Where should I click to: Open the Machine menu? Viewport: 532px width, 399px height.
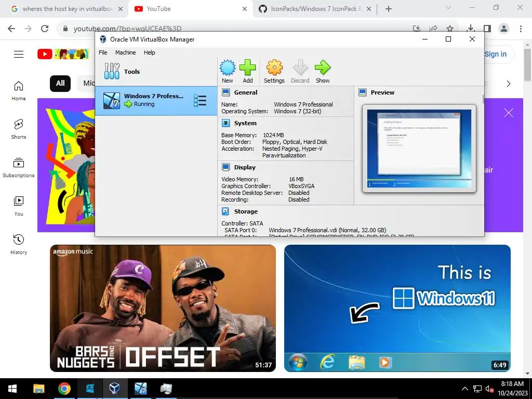tap(125, 52)
